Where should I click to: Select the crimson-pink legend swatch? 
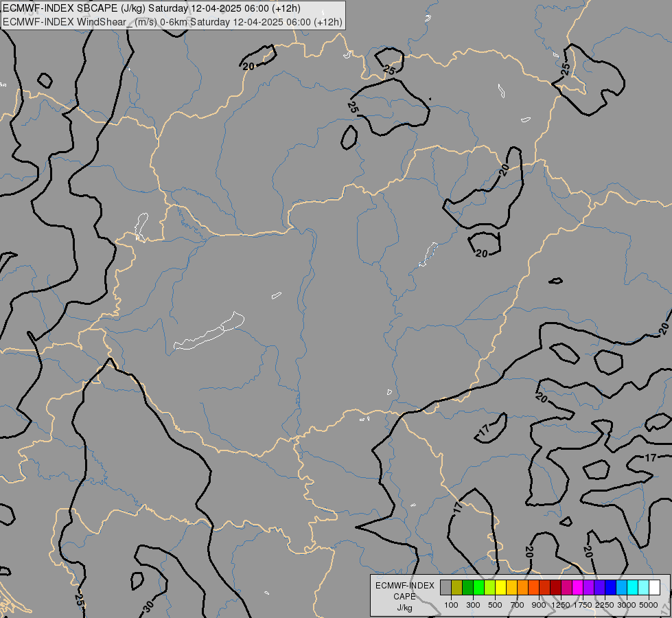pos(566,588)
